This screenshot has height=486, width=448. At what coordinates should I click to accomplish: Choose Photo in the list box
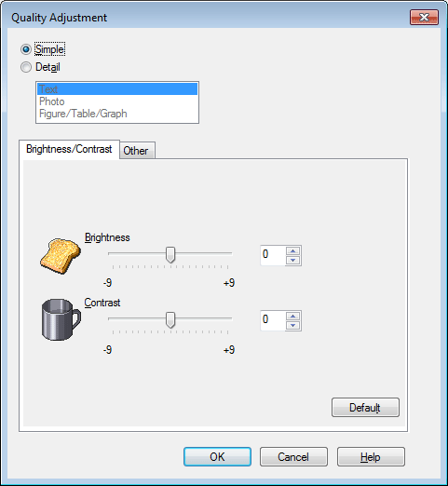coord(117,101)
